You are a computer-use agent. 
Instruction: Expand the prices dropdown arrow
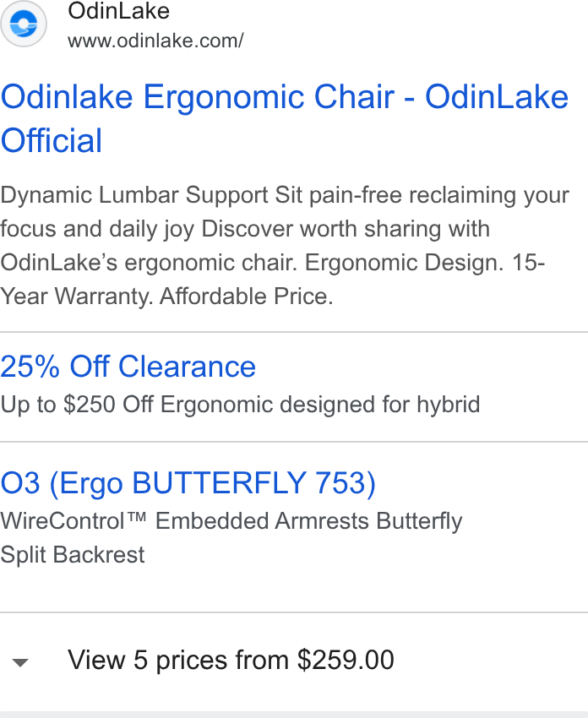[20, 662]
